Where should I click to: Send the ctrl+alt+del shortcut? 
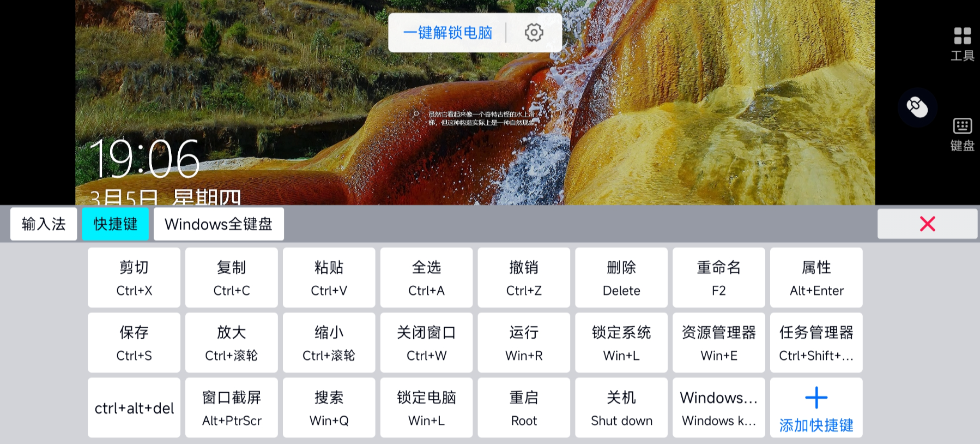click(x=134, y=407)
